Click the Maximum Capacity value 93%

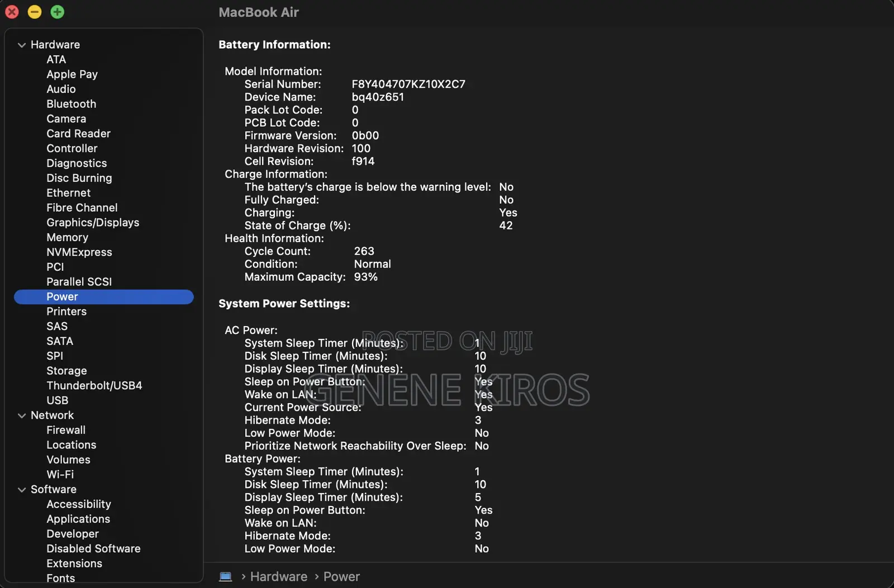(x=366, y=277)
